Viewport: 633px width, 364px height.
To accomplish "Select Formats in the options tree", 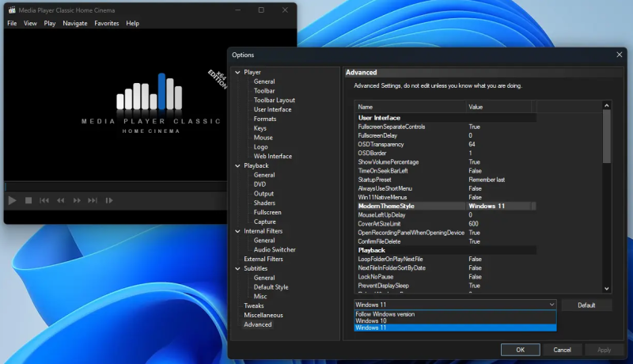I will click(x=265, y=119).
